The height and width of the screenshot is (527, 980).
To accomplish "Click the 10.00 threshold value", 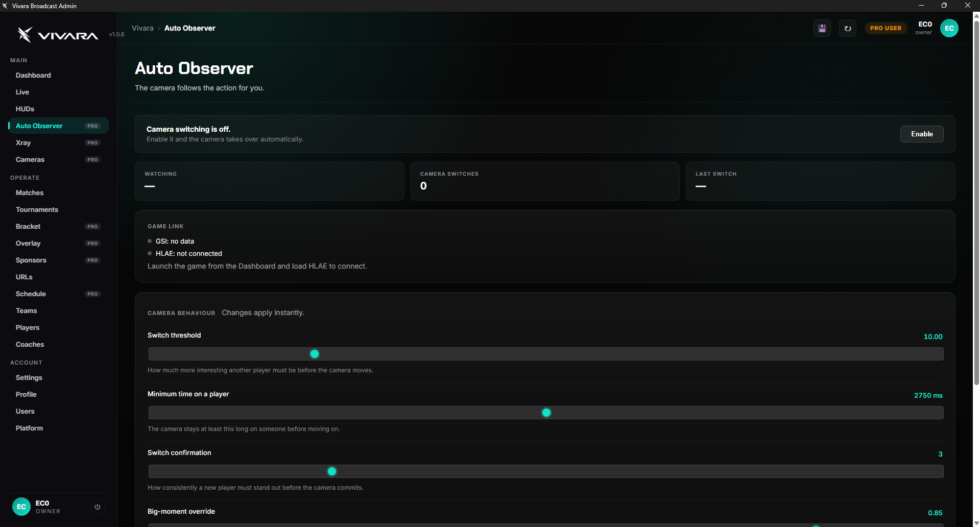I will (x=933, y=337).
